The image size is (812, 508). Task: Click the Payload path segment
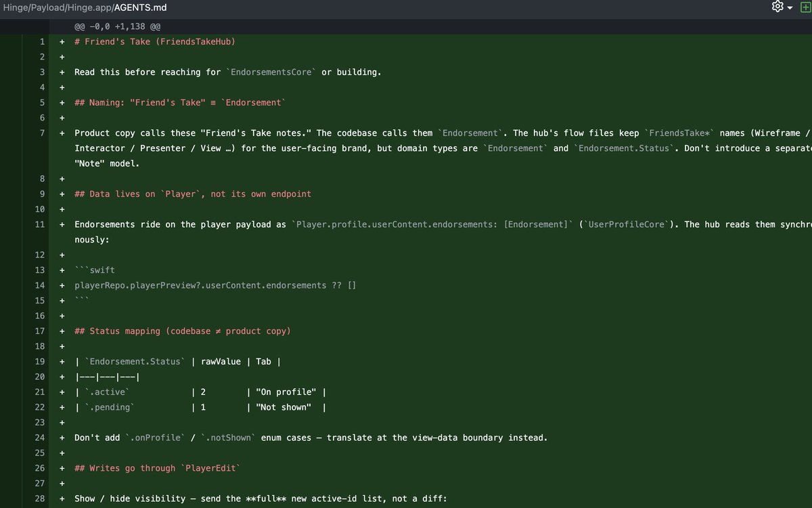click(47, 8)
